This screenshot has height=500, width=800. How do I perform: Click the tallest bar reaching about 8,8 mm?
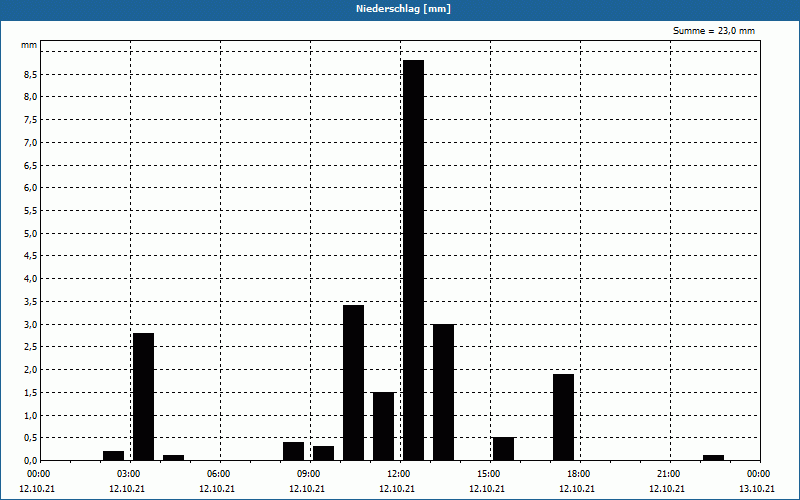(x=413, y=260)
